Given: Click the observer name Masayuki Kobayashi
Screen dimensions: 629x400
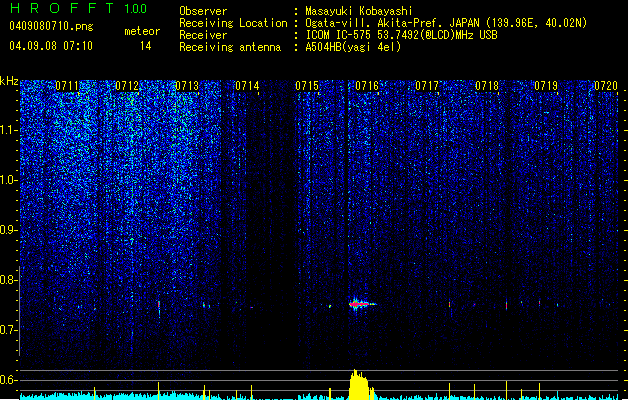Looking at the screenshot, I should click(x=359, y=11).
